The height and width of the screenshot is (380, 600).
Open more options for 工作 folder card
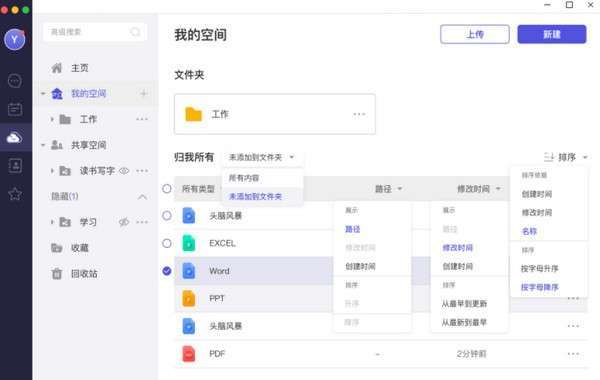click(359, 114)
